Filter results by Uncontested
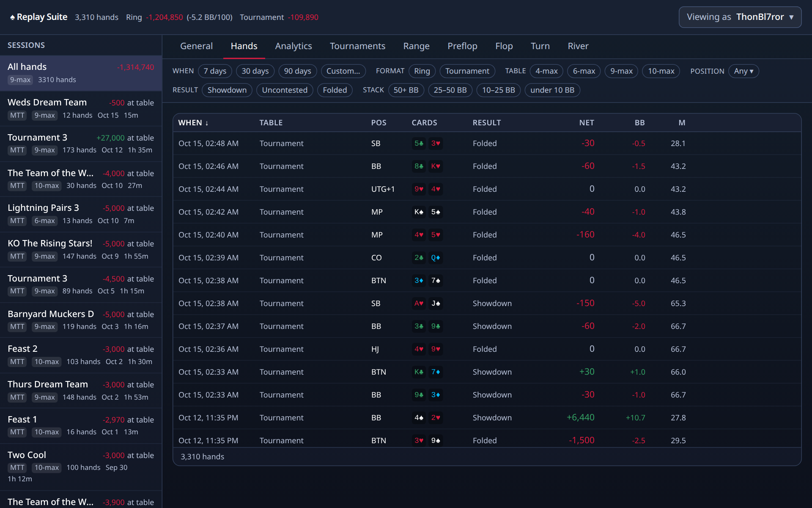The width and height of the screenshot is (812, 508). pos(285,90)
